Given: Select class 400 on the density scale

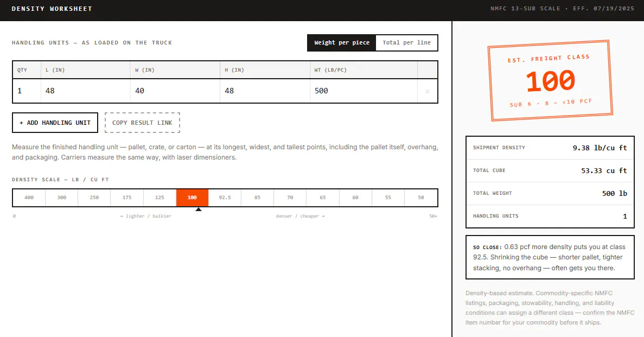Looking at the screenshot, I should pos(29,198).
